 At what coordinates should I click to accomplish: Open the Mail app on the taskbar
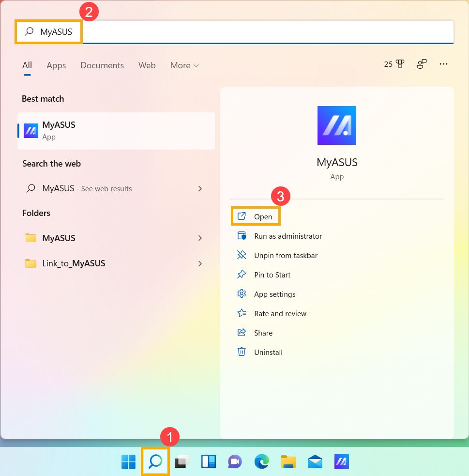(x=315, y=462)
